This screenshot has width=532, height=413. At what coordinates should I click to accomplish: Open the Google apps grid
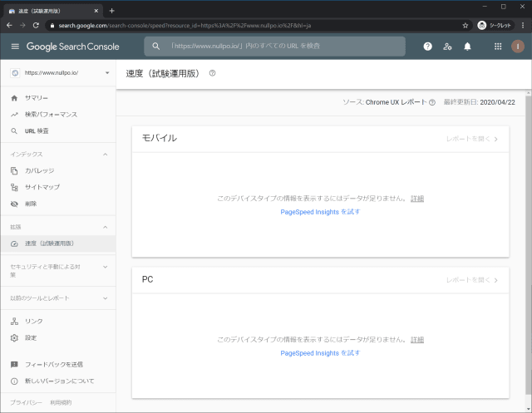(x=498, y=47)
